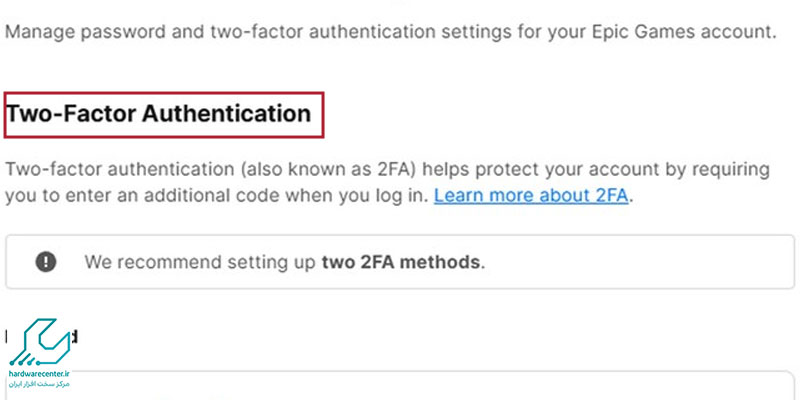
Task: Click the Hardware Center logo icon
Action: [x=39, y=342]
